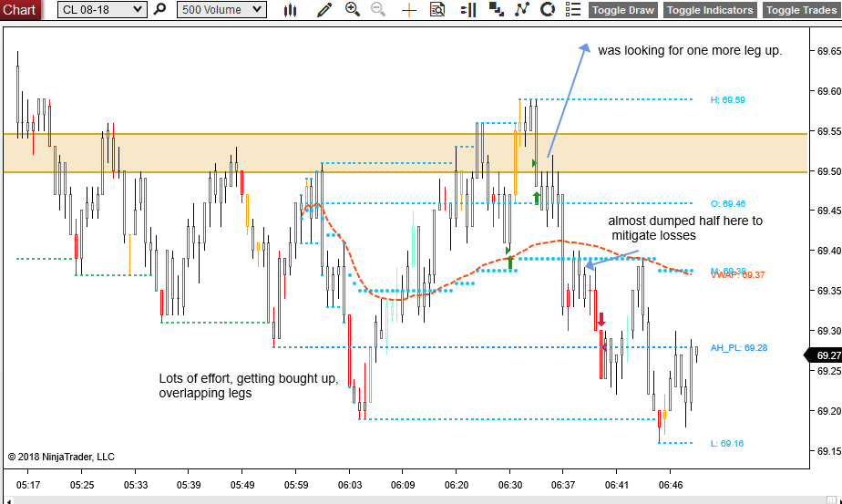The width and height of the screenshot is (842, 504).
Task: Click the 'L: 69.16' label
Action: (727, 443)
